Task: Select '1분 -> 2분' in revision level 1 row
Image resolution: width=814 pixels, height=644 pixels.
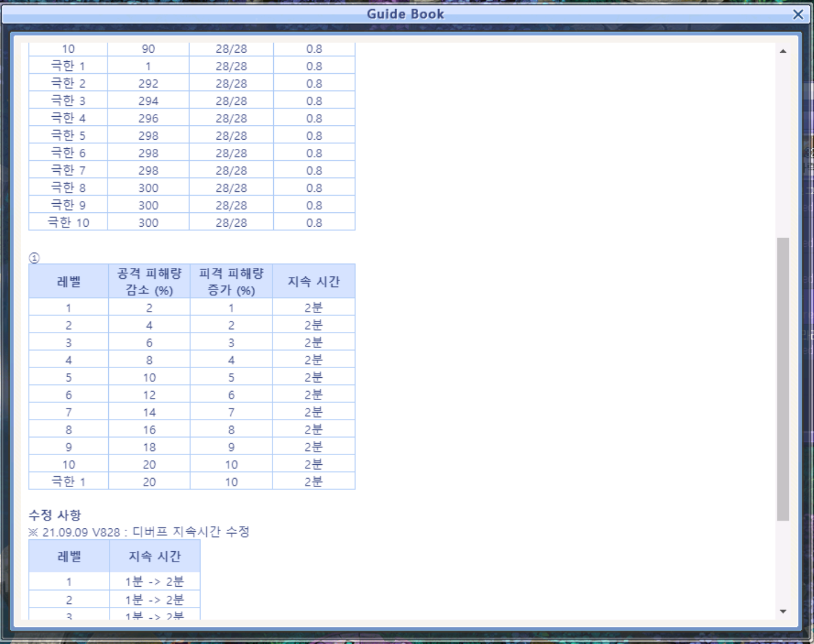Action: coord(155,582)
